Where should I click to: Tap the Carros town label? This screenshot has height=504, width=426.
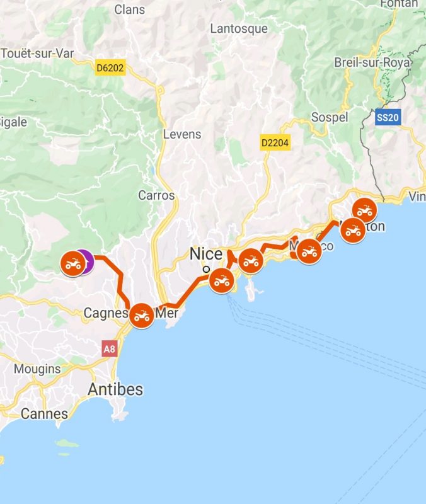coord(156,195)
